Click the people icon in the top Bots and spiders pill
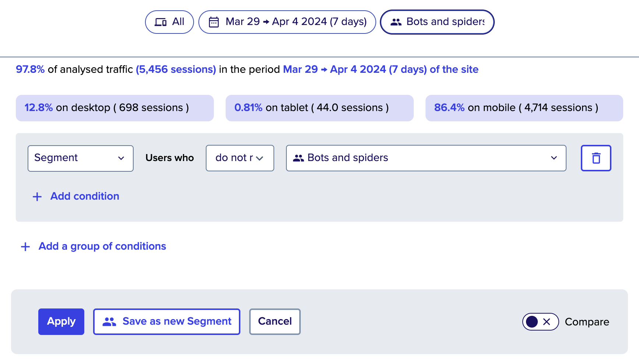639x364 pixels. [396, 22]
